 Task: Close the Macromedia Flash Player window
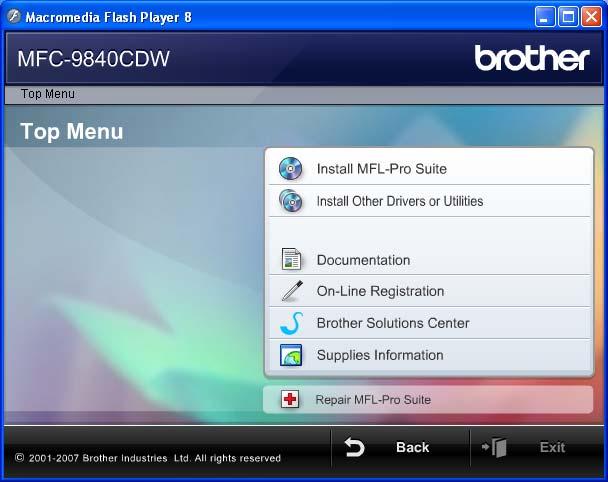(591, 17)
